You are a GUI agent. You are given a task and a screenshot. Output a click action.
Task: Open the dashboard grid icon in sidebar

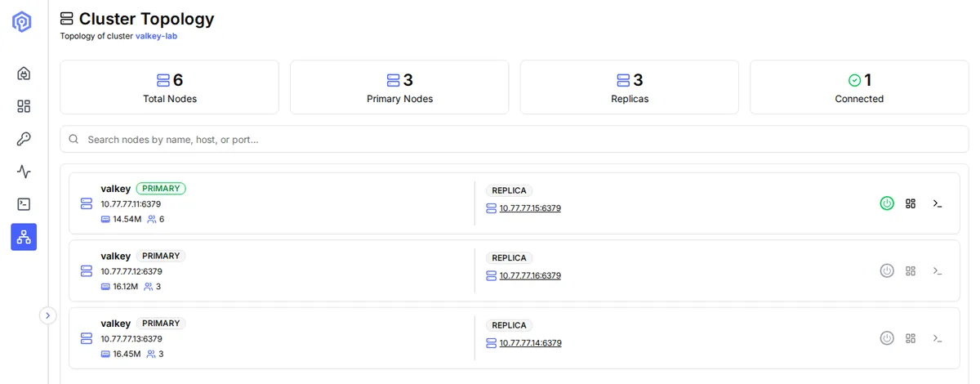point(24,106)
